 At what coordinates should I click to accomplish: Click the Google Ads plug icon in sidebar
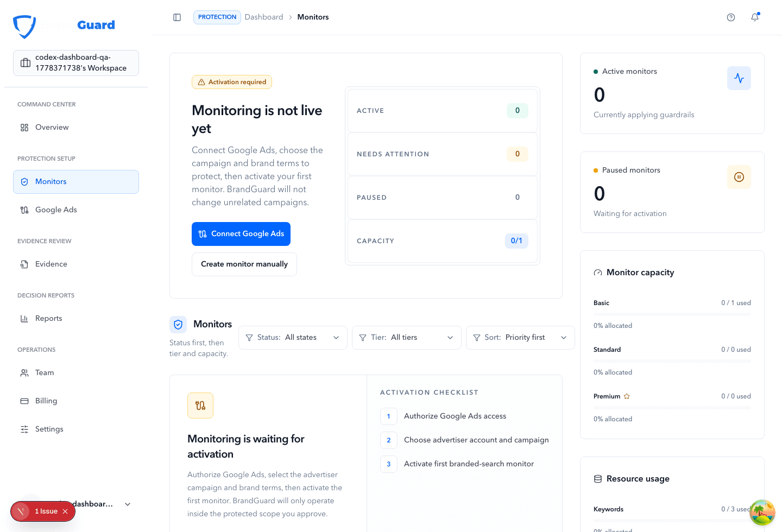point(24,210)
